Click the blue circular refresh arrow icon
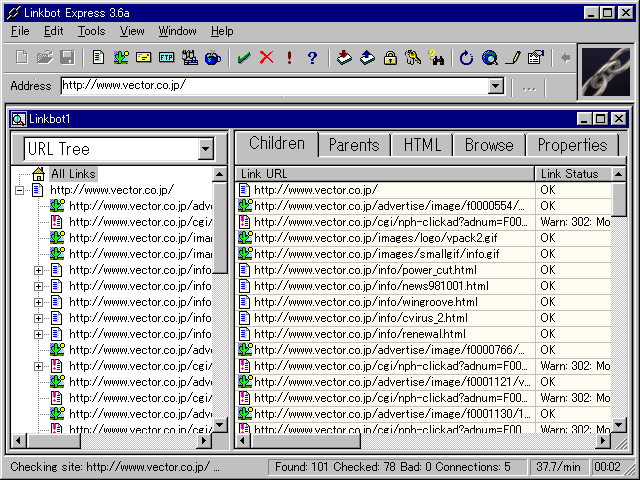This screenshot has width=640, height=480. click(x=466, y=58)
